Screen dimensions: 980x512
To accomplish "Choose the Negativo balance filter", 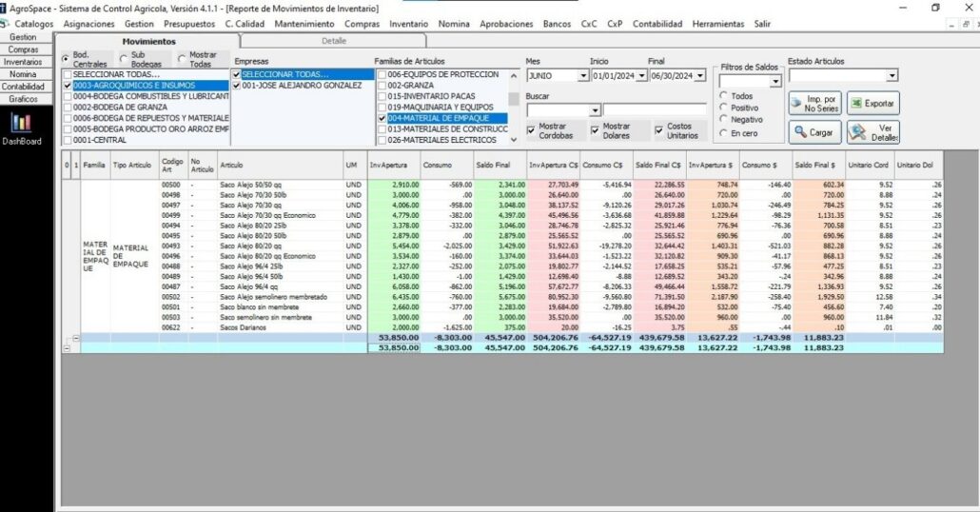I will 724,120.
